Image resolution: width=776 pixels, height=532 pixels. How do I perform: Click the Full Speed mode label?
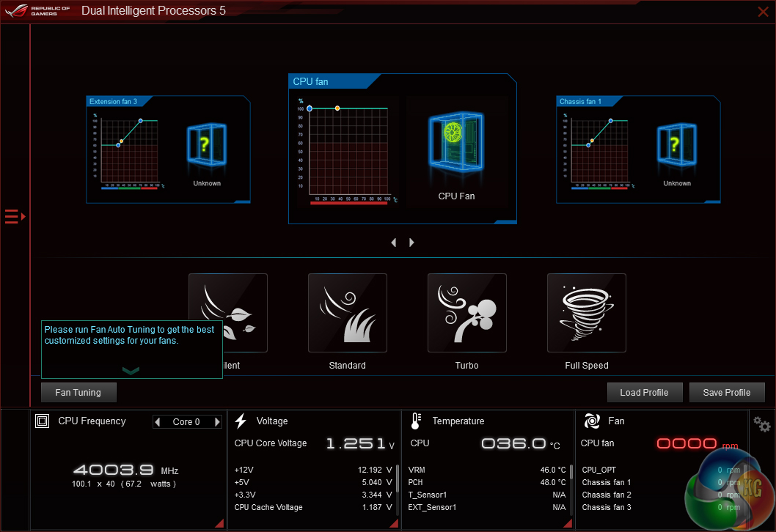tap(587, 366)
